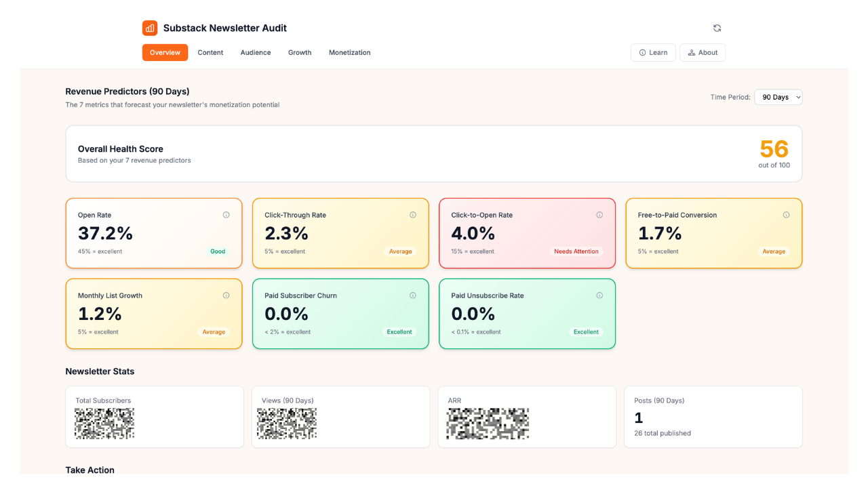Click the '45% = excellent' benchmark text
The height and width of the screenshot is (488, 868).
(x=100, y=251)
